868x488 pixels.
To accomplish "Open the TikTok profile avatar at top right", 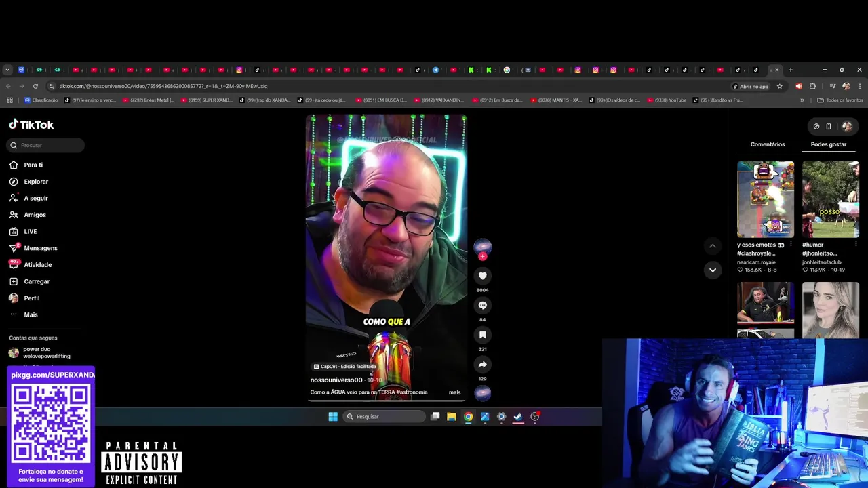I will 847,126.
